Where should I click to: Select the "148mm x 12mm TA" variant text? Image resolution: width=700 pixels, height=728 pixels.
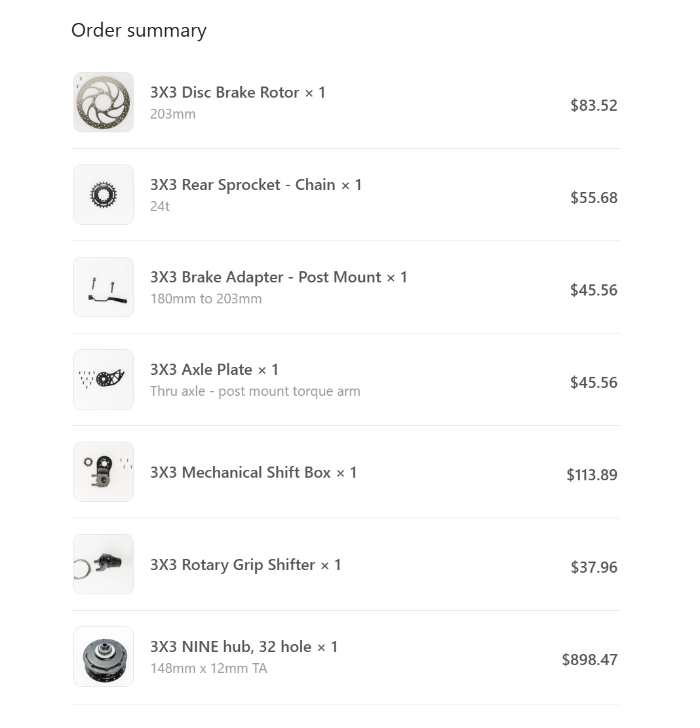click(208, 668)
